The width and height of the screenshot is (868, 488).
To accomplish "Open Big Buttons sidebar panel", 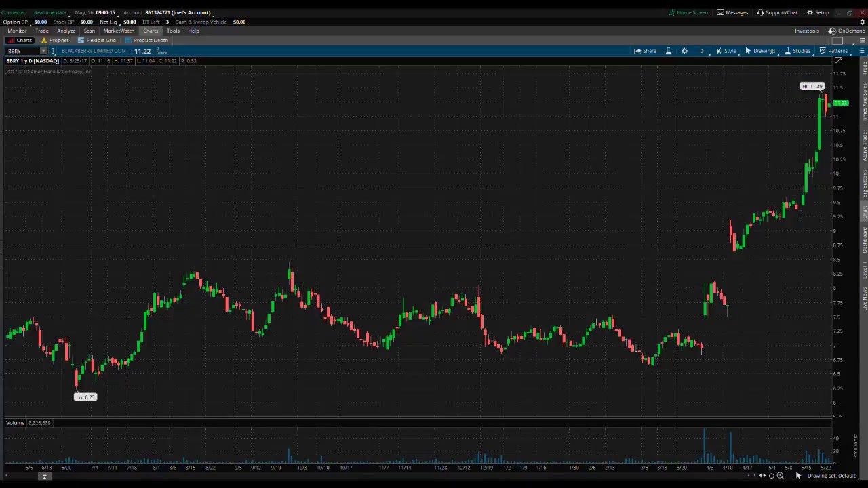I will pyautogui.click(x=864, y=183).
